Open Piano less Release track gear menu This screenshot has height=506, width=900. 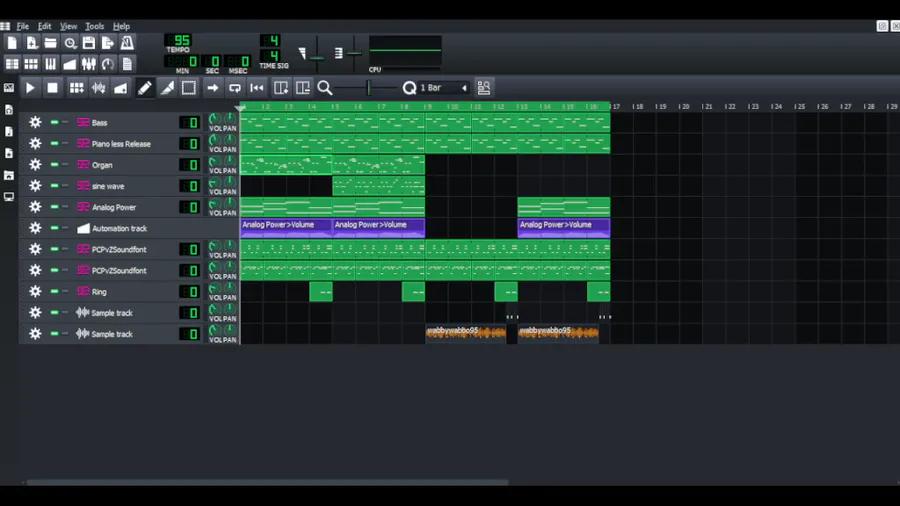tap(35, 143)
